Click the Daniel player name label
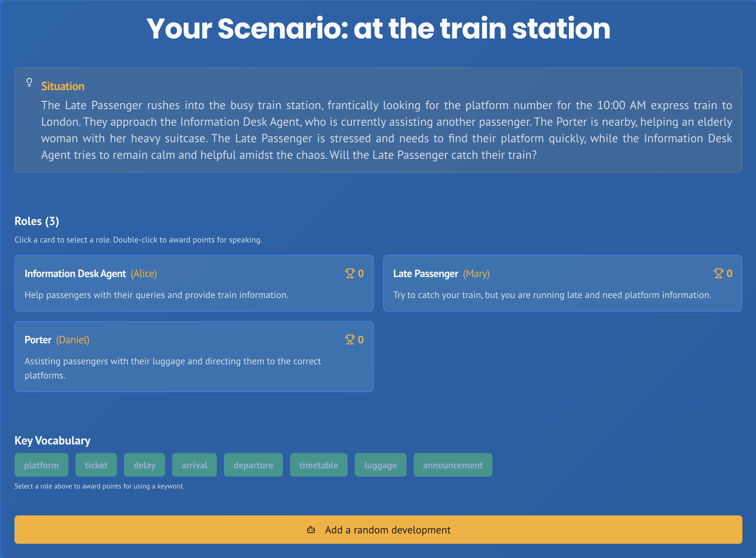This screenshot has height=558, width=756. click(73, 340)
